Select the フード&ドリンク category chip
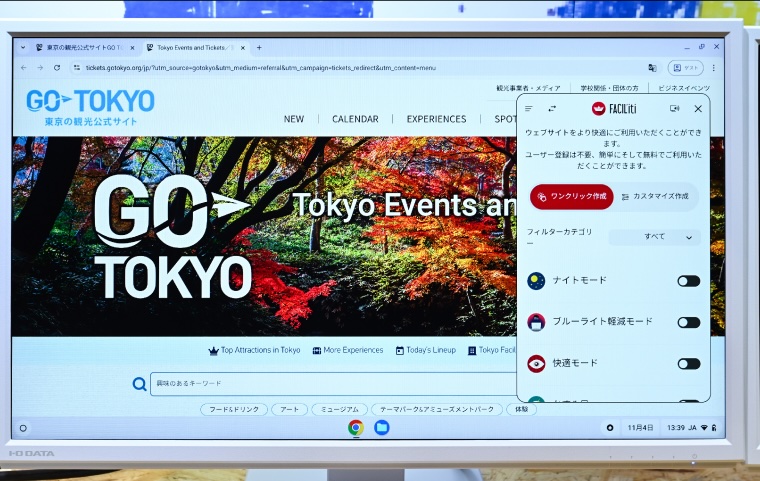Viewport: 760px width, 481px height. [x=234, y=409]
